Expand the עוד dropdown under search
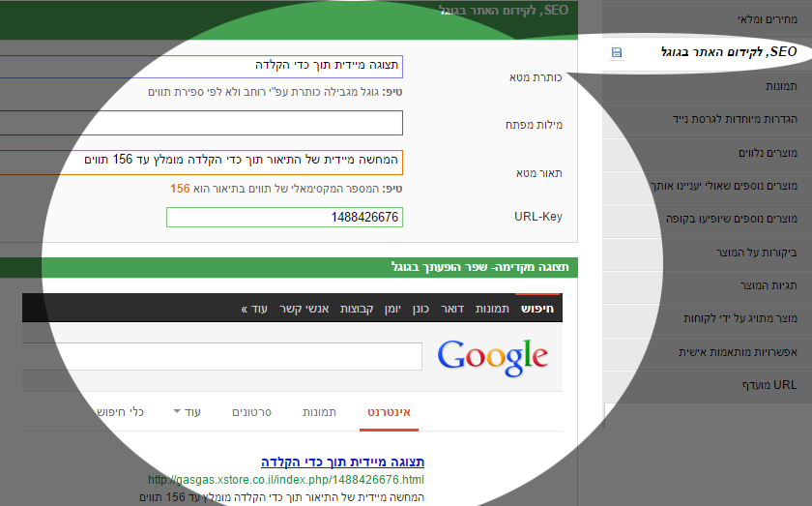 point(187,413)
